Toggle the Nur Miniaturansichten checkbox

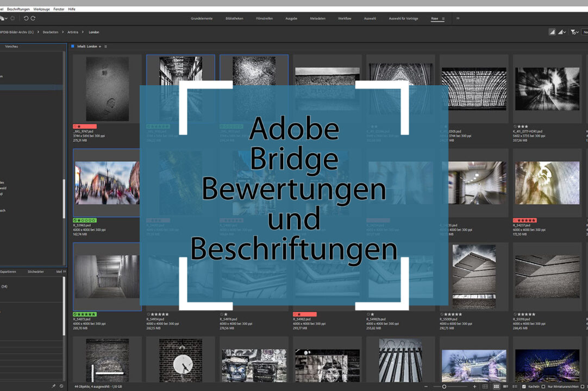pyautogui.click(x=543, y=387)
